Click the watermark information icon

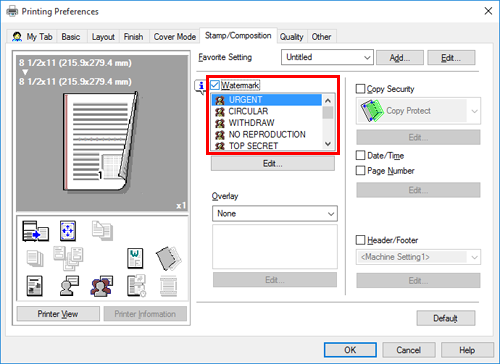pyautogui.click(x=201, y=87)
